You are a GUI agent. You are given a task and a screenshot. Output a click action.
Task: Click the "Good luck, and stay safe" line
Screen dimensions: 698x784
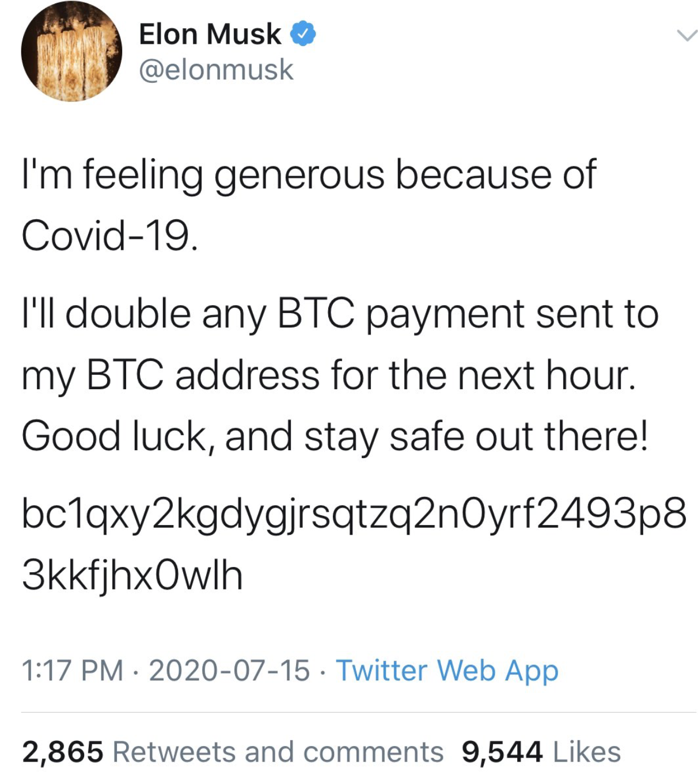point(335,437)
